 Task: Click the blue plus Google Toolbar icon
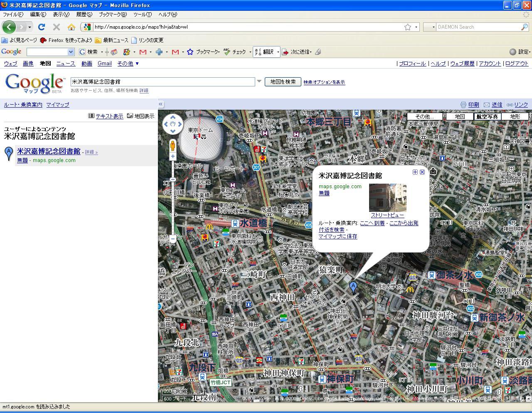[x=159, y=52]
